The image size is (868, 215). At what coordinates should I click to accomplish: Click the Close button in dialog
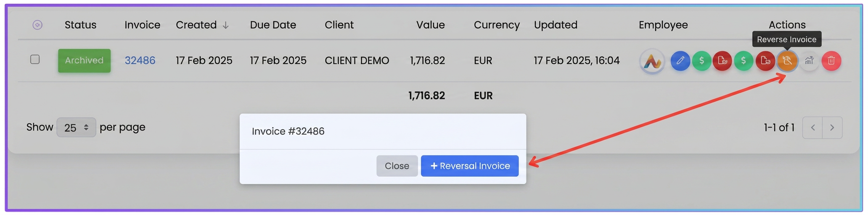tap(397, 166)
